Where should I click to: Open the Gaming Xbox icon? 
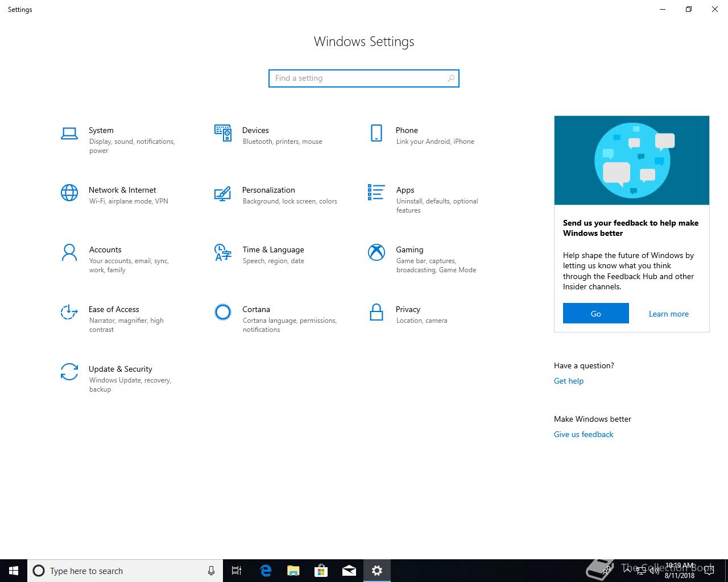pos(377,252)
